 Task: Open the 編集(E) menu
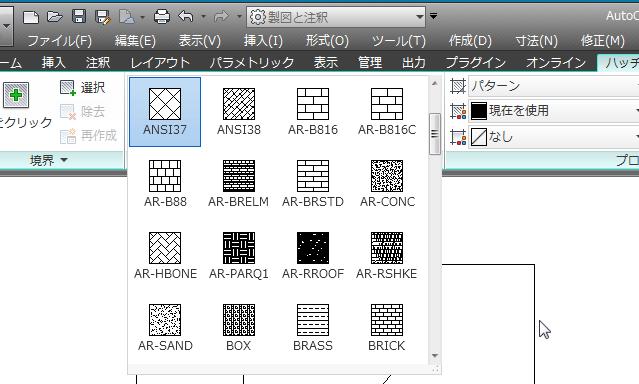click(135, 41)
